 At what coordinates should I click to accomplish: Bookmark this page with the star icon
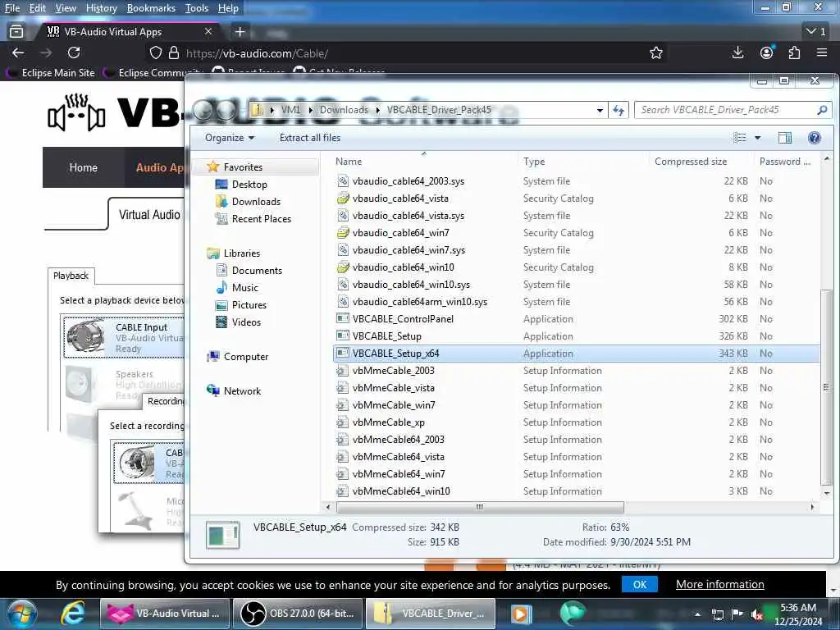click(655, 52)
